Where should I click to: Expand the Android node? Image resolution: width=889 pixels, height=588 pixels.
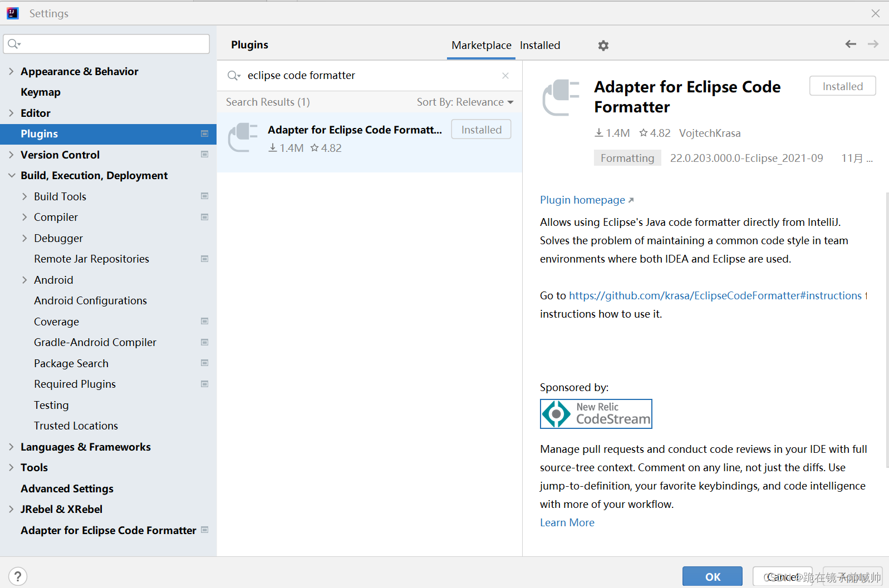24,280
